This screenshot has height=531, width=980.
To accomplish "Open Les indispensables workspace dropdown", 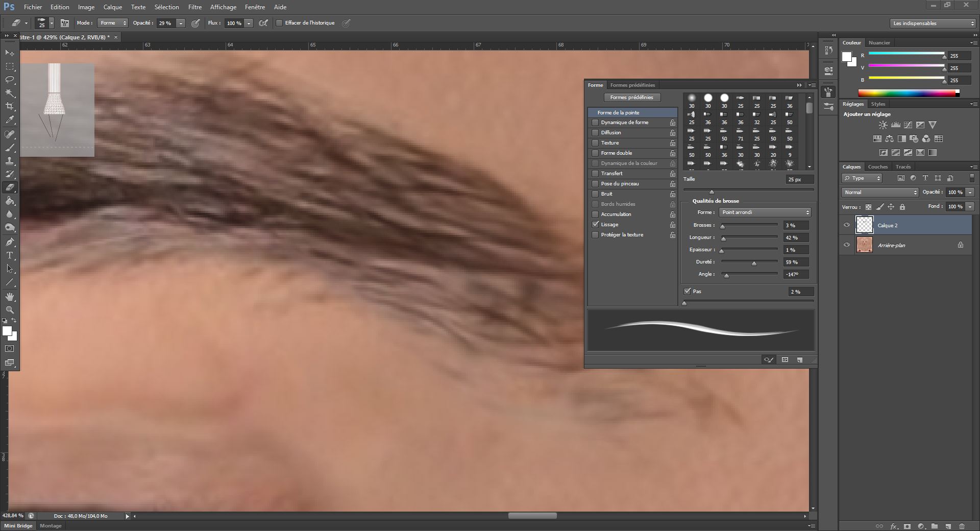I will point(933,23).
